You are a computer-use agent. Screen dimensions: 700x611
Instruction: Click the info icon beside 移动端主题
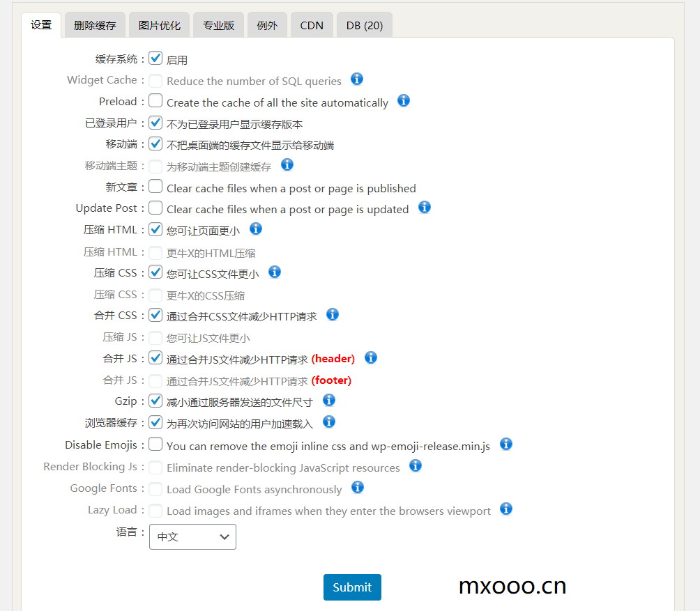tap(287, 165)
